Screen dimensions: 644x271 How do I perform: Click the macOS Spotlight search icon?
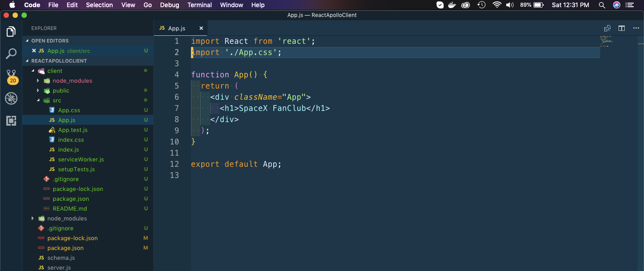click(x=602, y=5)
